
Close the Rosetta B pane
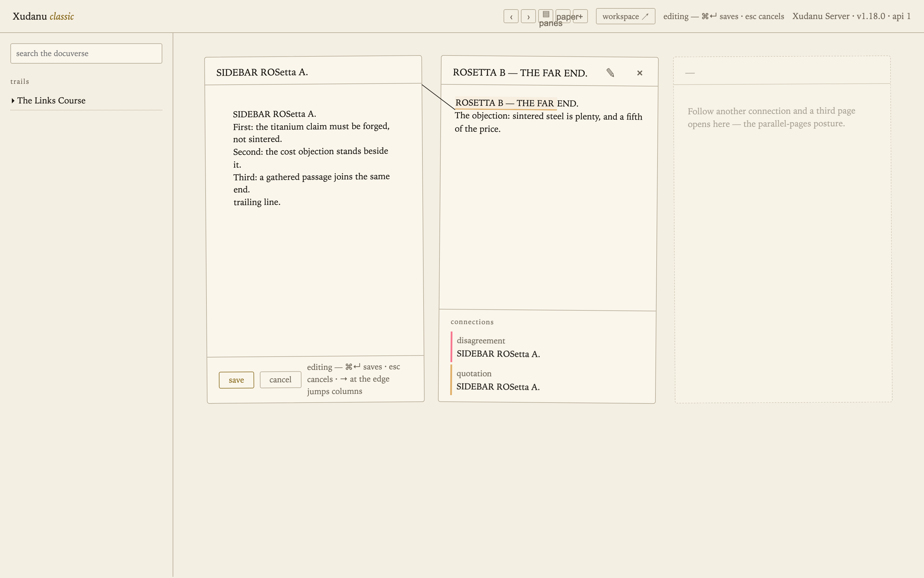coord(640,73)
